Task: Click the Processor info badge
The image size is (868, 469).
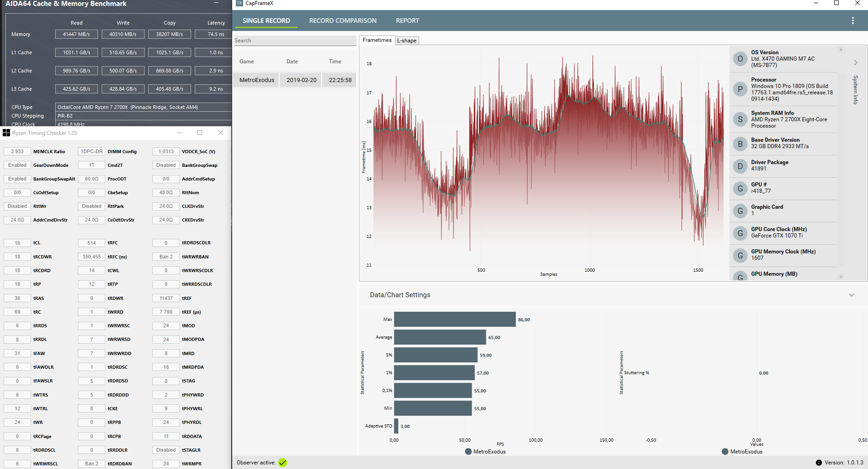Action: [740, 89]
